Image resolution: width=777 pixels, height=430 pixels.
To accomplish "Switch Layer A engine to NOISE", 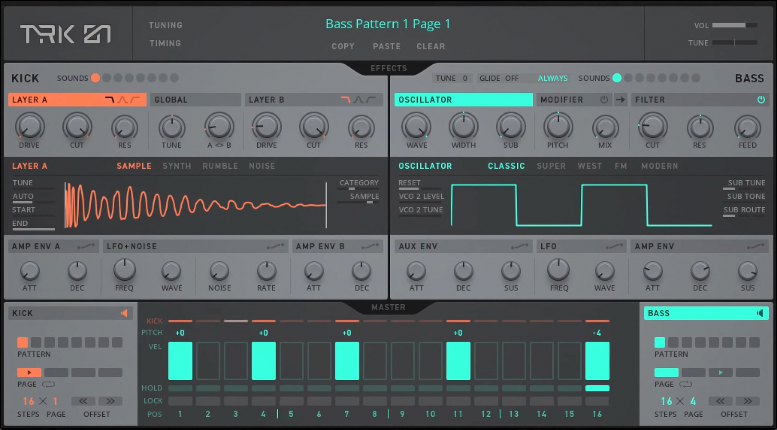I will [262, 166].
